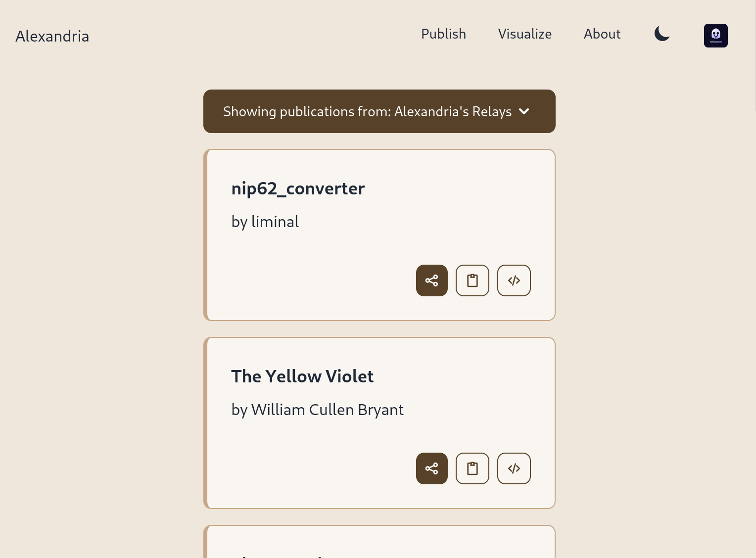Click code view icon on nip62_converter card
756x558 pixels.
point(514,280)
